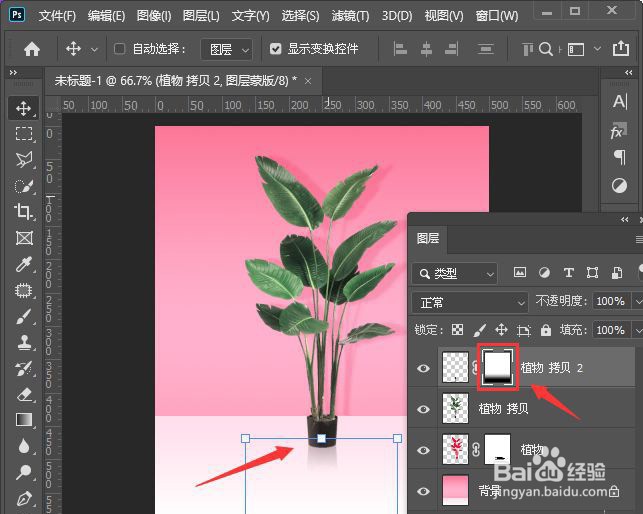The image size is (643, 514).
Task: Toggle prevent auto-nesting artboard lock
Action: tap(524, 330)
